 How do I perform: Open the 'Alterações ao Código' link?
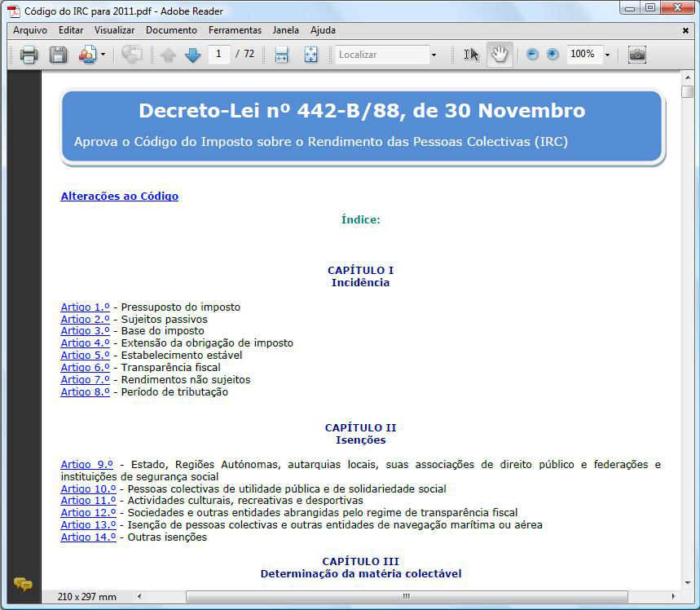pyautogui.click(x=119, y=197)
